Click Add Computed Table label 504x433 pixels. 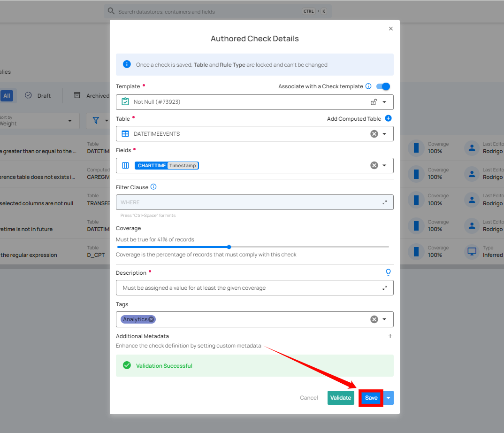354,119
